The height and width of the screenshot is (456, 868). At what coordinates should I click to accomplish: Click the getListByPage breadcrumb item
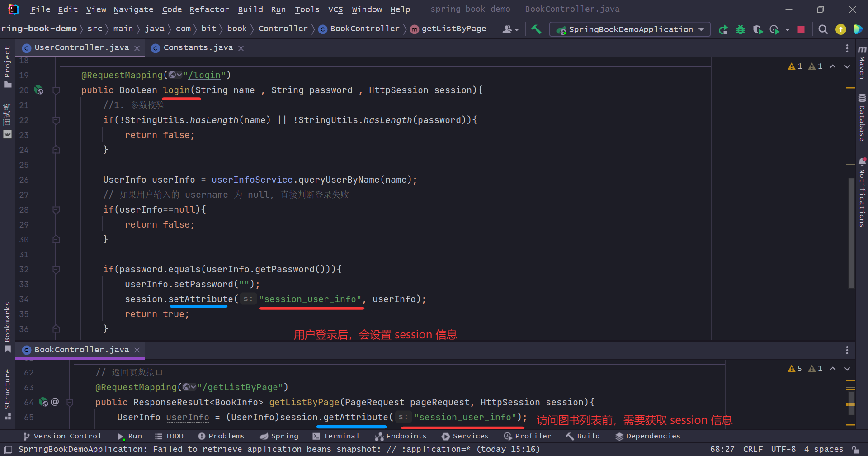point(448,29)
